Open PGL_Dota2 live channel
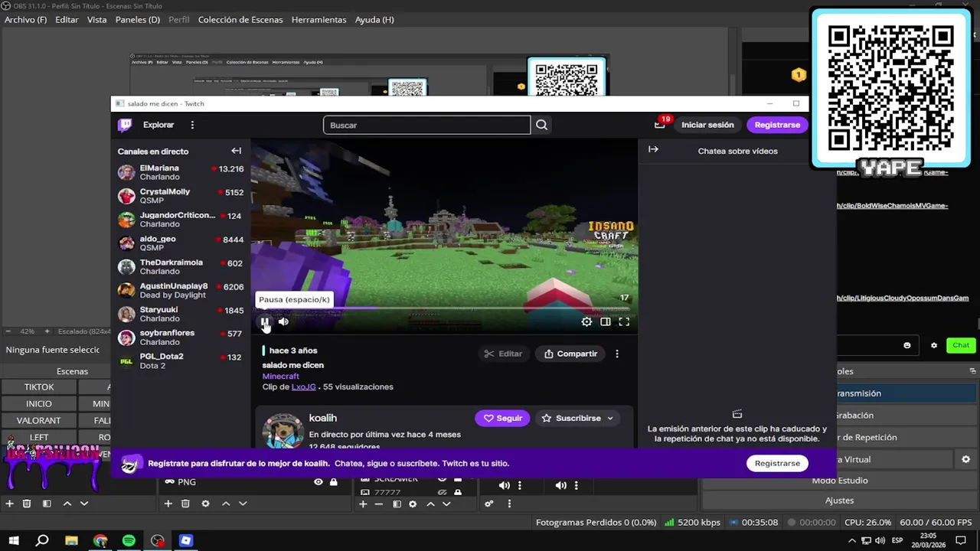Viewport: 980px width, 551px height. pos(181,361)
